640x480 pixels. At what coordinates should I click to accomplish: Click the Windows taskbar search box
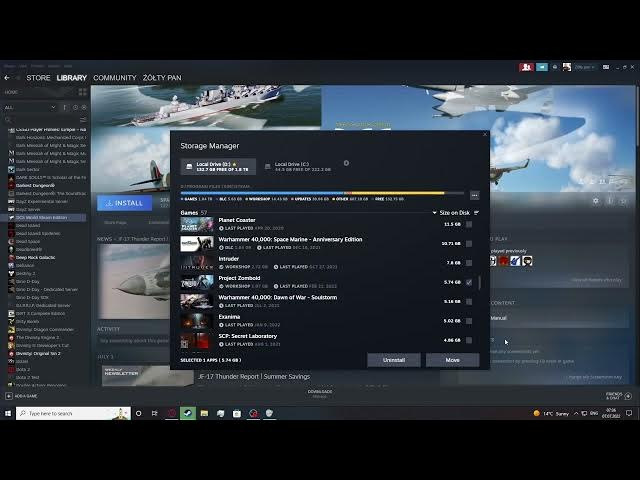click(73, 413)
